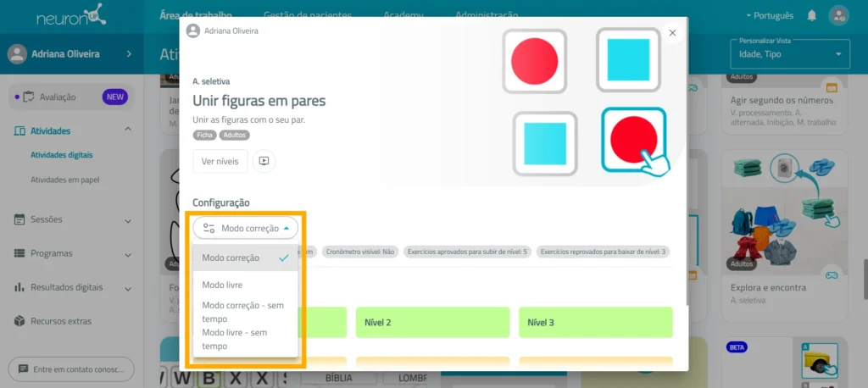Open the Área de trabalho tab

click(x=196, y=15)
